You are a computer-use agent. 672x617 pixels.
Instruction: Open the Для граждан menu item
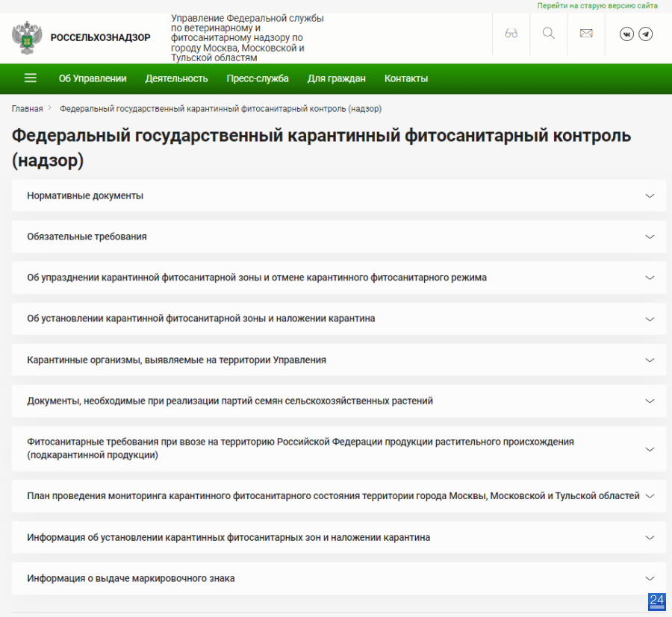(x=337, y=78)
